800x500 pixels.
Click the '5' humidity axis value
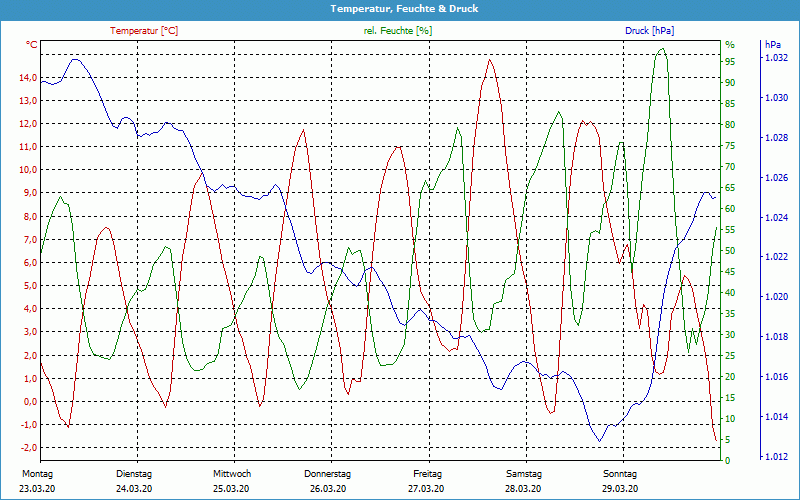click(x=728, y=439)
